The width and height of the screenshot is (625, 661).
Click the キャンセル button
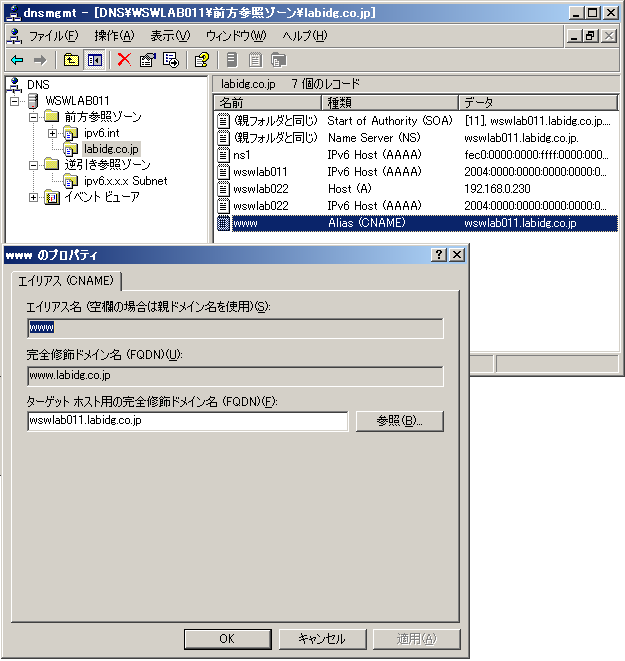(x=321, y=639)
